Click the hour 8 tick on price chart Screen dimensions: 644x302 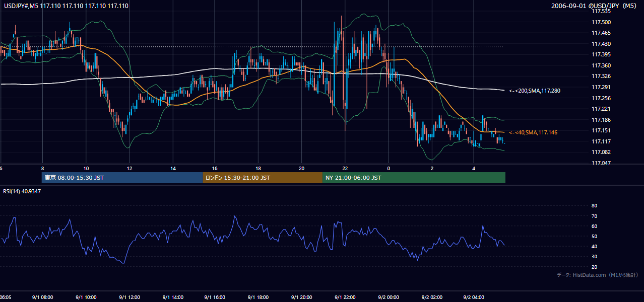click(x=43, y=168)
